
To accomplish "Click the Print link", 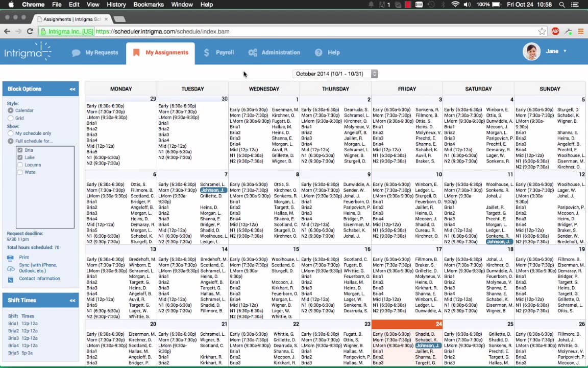I will pos(24,257).
